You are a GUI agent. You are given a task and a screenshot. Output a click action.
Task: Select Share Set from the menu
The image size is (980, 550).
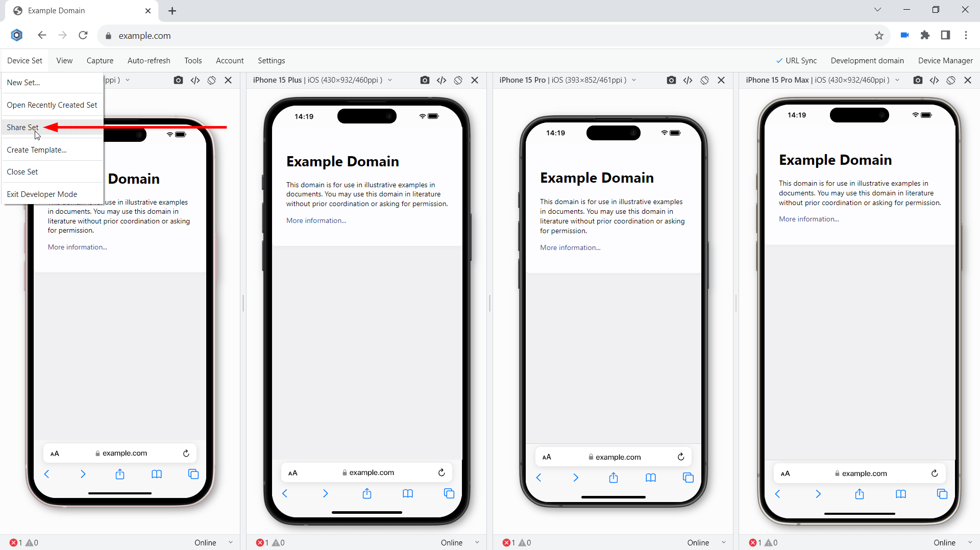22,127
